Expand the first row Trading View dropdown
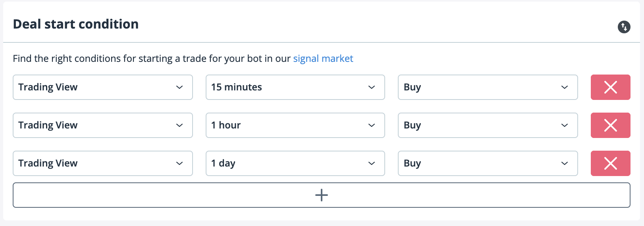644x226 pixels. pos(102,87)
